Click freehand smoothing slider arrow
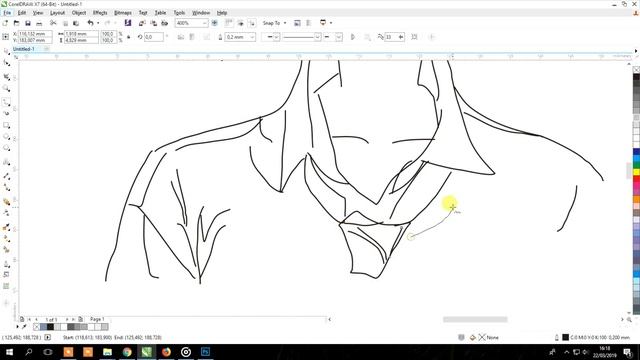The image size is (640, 360). [x=401, y=37]
